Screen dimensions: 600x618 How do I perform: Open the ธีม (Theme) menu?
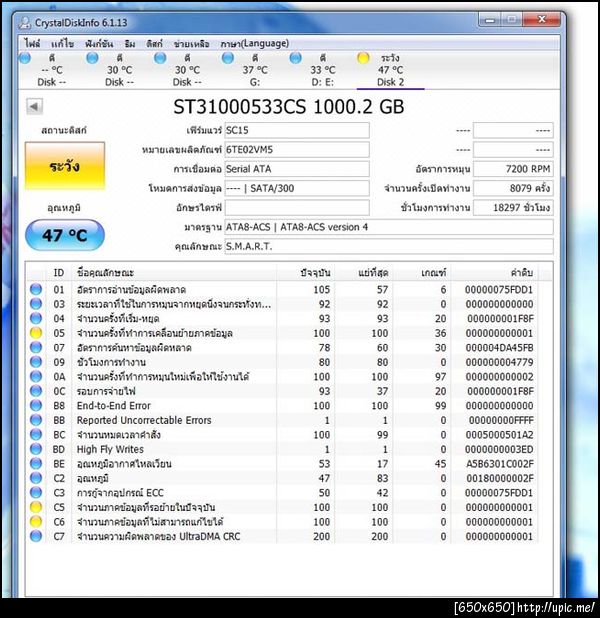click(130, 43)
